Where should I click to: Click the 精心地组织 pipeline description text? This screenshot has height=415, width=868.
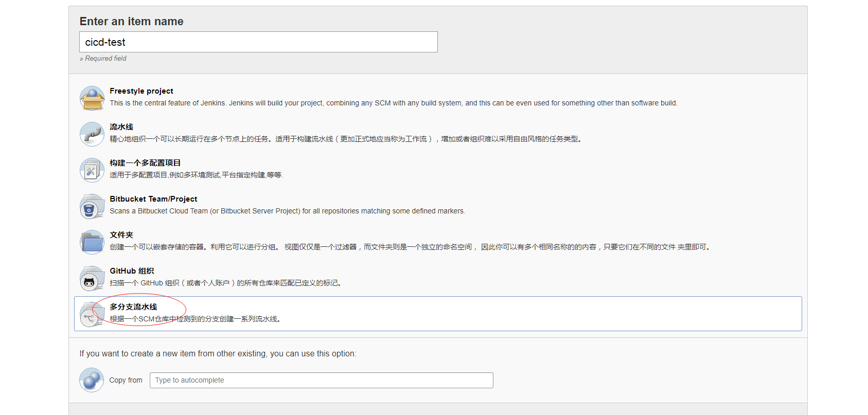347,139
